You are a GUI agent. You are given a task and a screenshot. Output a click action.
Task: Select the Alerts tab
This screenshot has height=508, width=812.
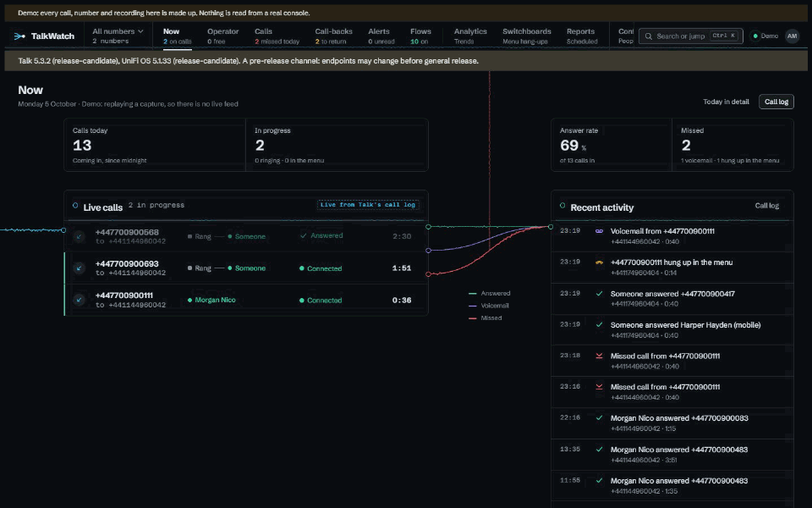381,36
